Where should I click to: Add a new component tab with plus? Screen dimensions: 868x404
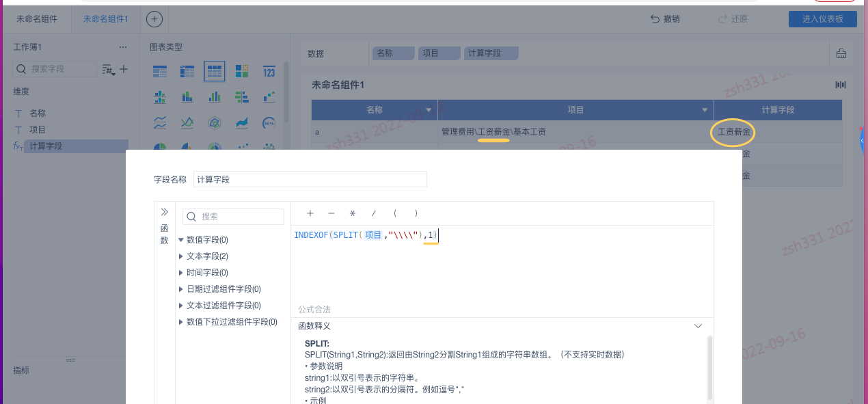pyautogui.click(x=154, y=19)
